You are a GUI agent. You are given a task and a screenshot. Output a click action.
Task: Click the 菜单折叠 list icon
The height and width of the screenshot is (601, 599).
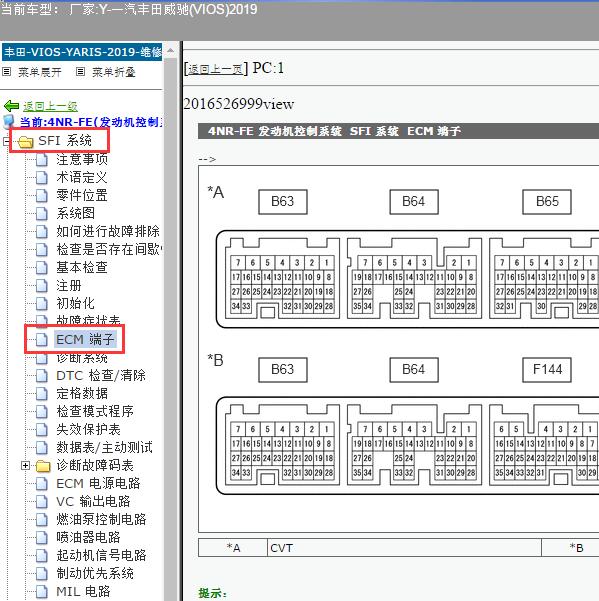click(80, 72)
